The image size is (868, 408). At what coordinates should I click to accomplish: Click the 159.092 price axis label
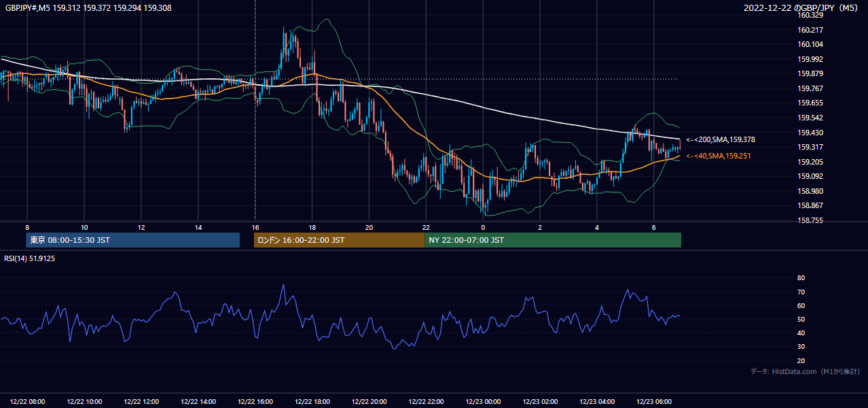point(810,176)
